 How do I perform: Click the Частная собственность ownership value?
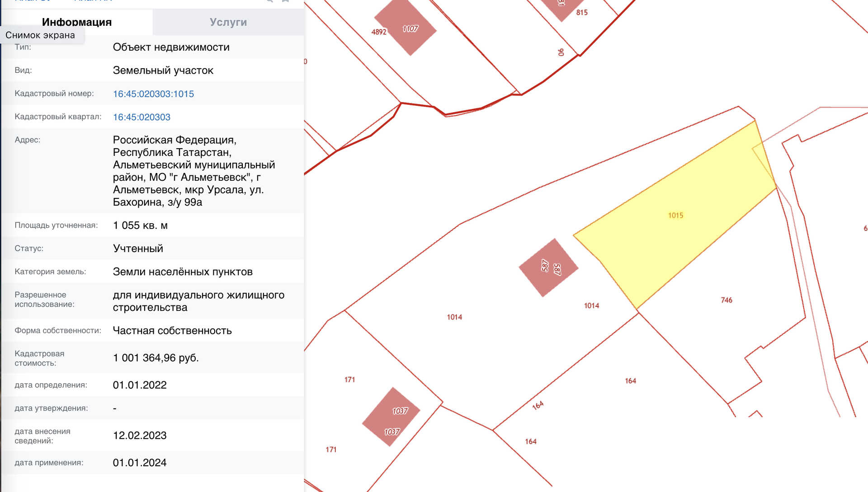coord(172,331)
